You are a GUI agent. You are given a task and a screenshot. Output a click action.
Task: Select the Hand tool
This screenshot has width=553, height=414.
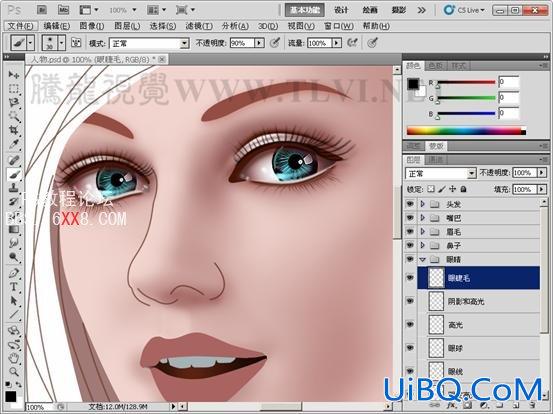[14, 358]
